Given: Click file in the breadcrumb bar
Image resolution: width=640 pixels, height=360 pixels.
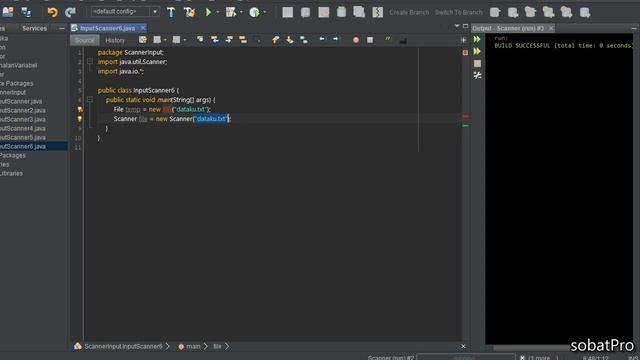Looking at the screenshot, I should (x=217, y=347).
